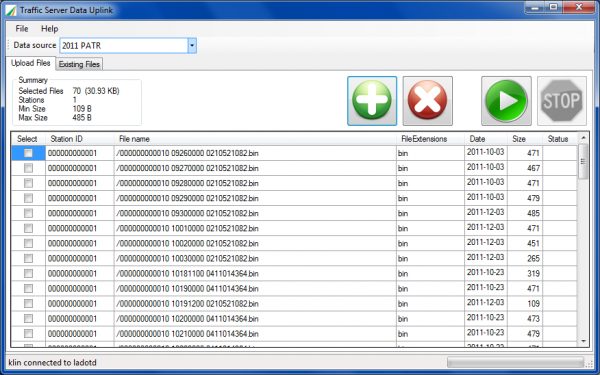Click the size value 265
The image size is (600, 375).
click(533, 259)
